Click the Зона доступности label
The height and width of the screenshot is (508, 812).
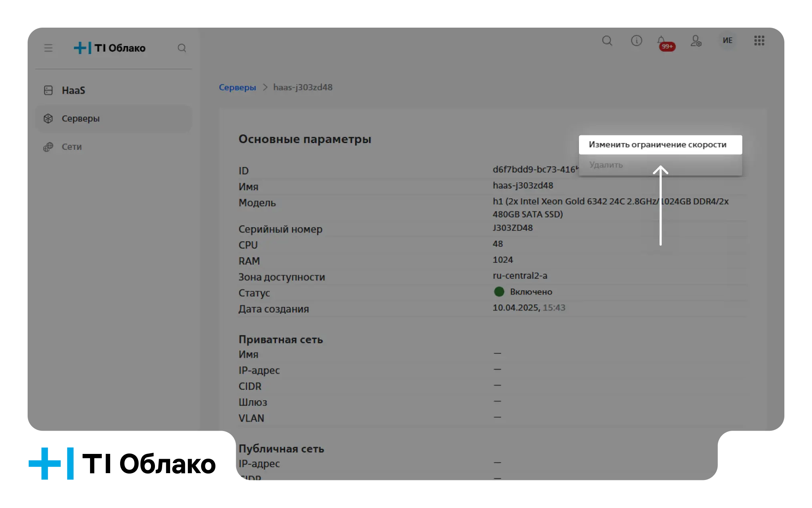click(x=282, y=277)
